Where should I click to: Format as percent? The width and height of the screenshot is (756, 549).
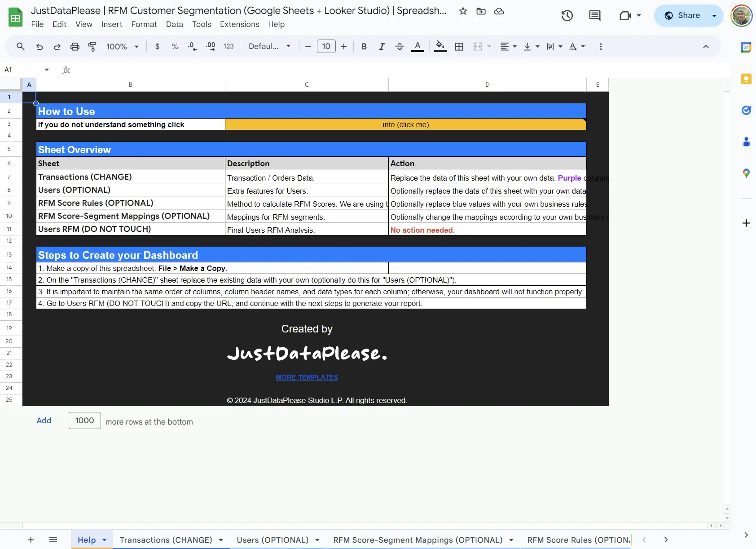[x=175, y=46]
